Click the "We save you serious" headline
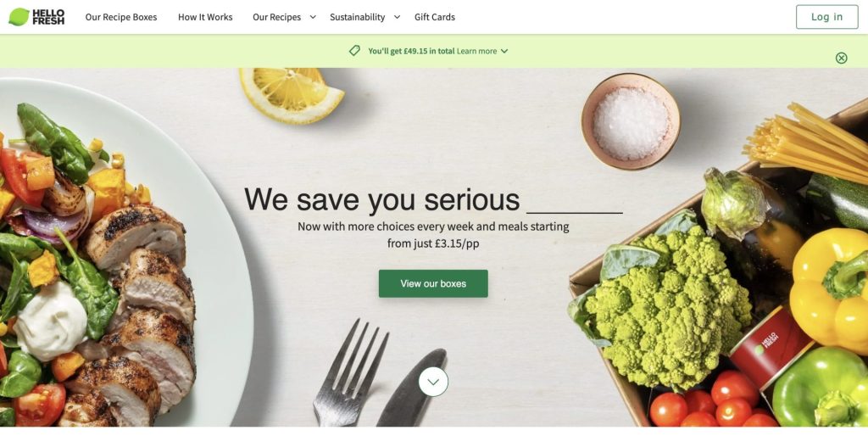Viewport: 868px width, 436px height. pyautogui.click(x=382, y=199)
